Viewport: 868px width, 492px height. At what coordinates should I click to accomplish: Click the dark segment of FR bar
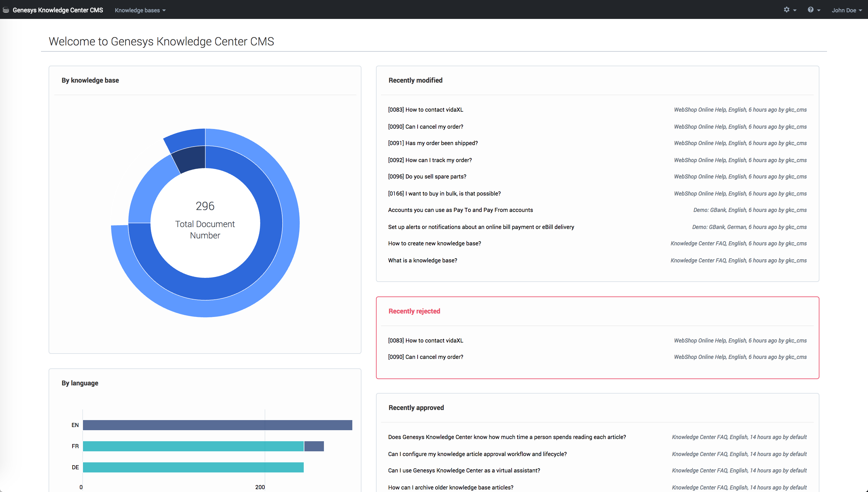(314, 446)
